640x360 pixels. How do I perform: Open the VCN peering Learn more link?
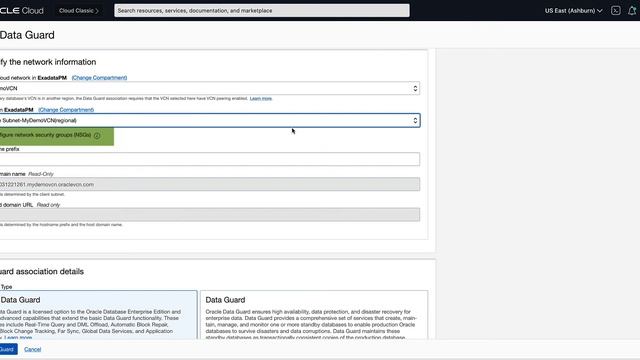tap(261, 98)
